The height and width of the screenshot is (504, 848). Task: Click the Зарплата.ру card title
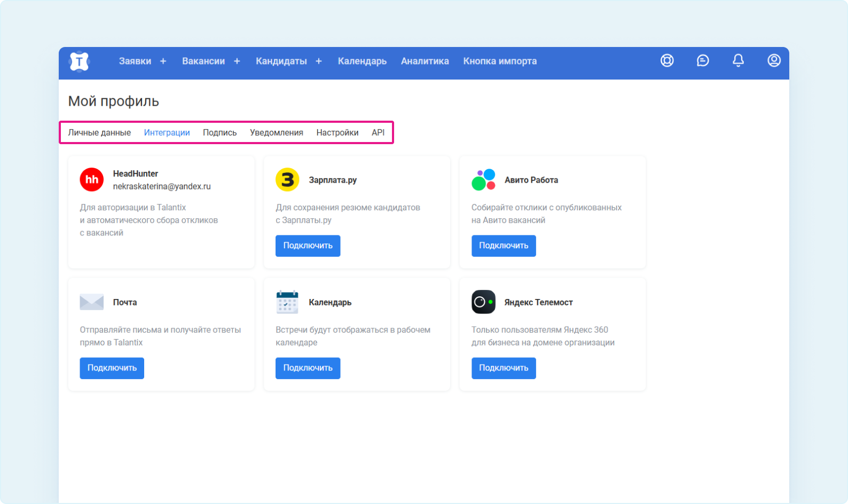pos(333,180)
